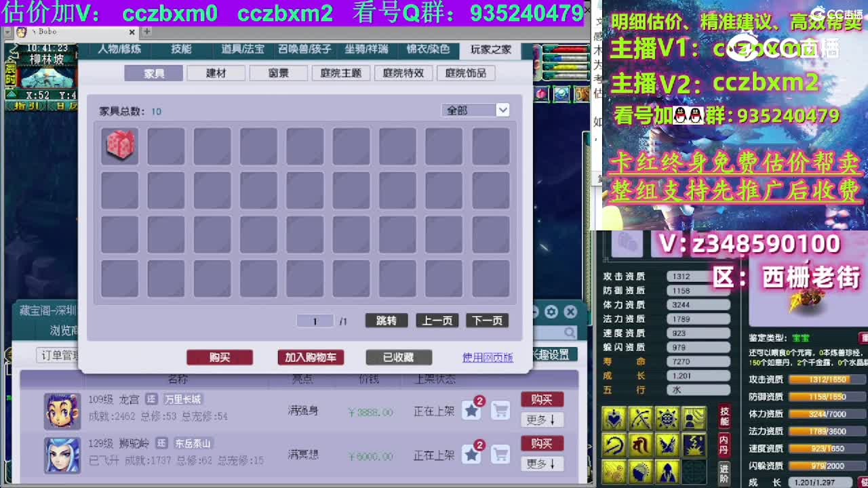Open the 人物/修炼 tab
This screenshot has width=868, height=488.
(x=119, y=49)
